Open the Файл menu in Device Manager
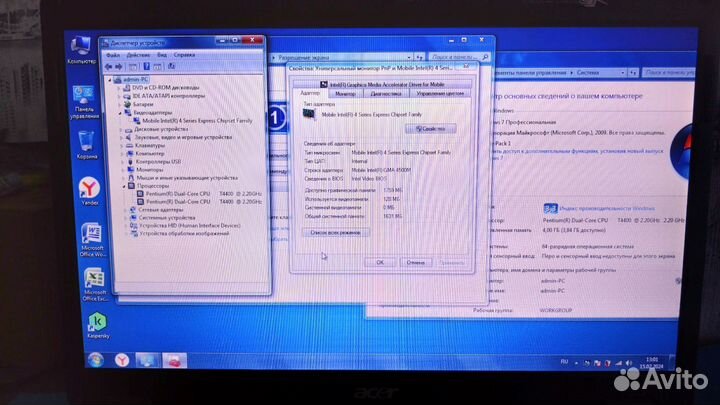 point(113,55)
